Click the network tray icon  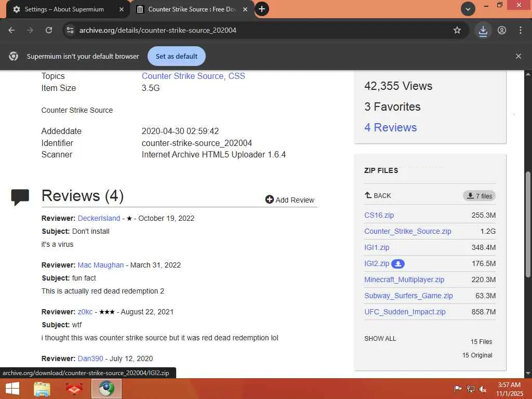click(x=471, y=389)
